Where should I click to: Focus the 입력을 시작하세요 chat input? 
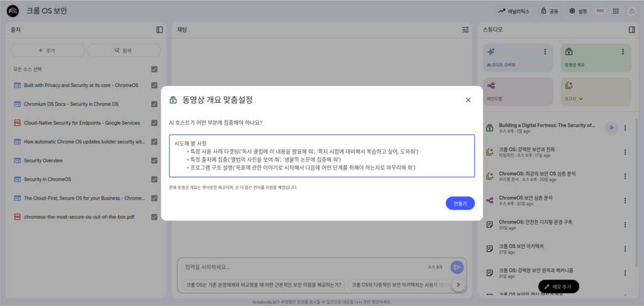(x=304, y=268)
